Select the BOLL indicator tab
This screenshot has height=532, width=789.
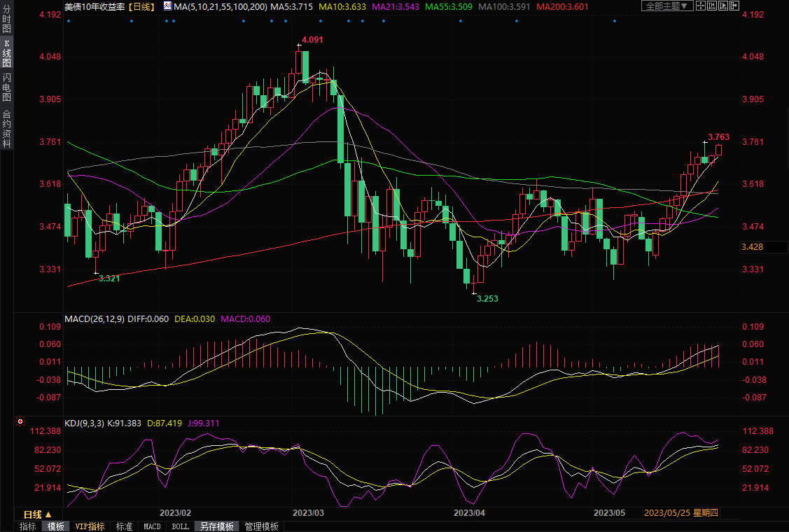(180, 526)
